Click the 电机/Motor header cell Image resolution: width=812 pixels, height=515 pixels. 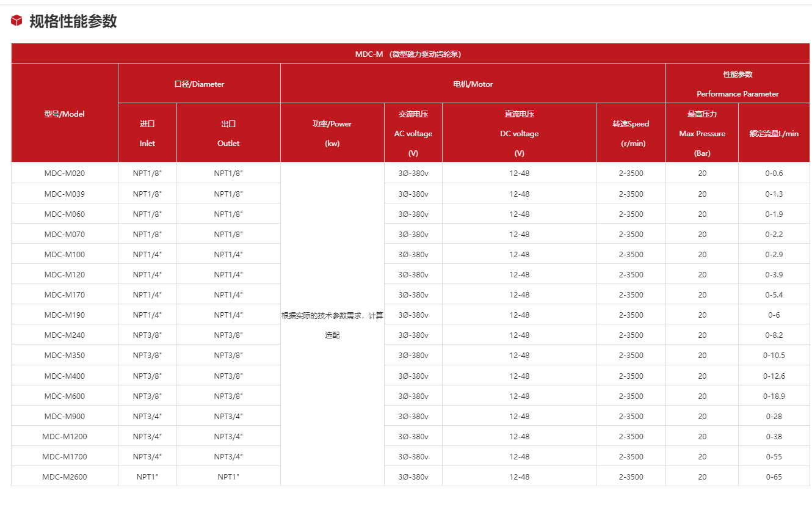(x=473, y=84)
